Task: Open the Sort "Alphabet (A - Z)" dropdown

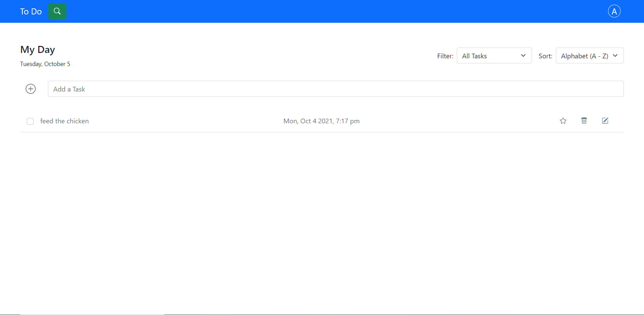Action: coord(589,56)
